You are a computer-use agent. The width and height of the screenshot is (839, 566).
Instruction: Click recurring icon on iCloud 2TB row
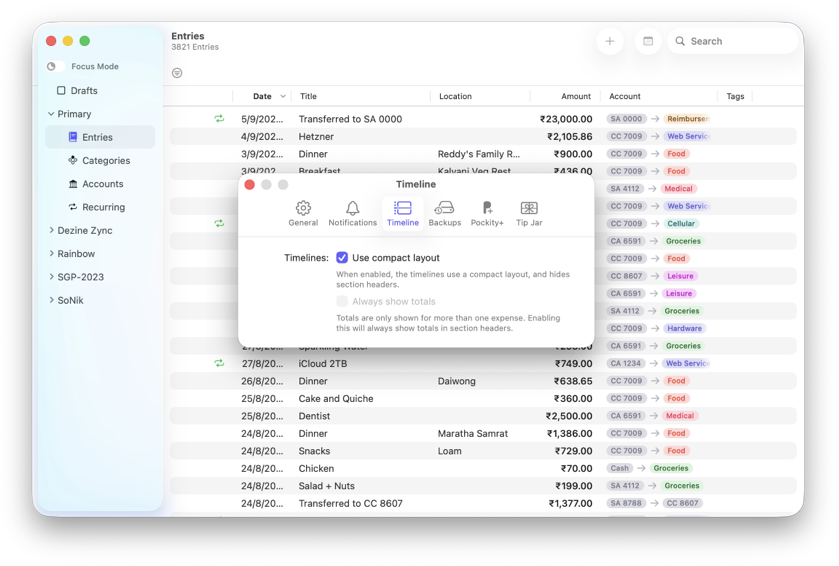click(219, 363)
